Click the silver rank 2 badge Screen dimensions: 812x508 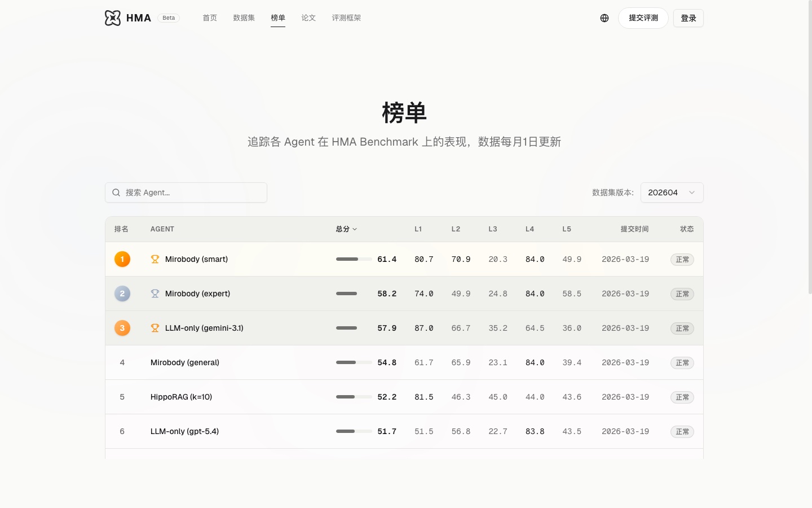[x=122, y=294]
